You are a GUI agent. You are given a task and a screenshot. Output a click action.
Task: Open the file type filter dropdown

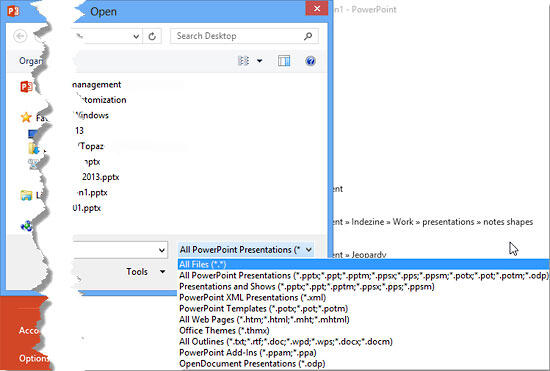[x=246, y=250]
